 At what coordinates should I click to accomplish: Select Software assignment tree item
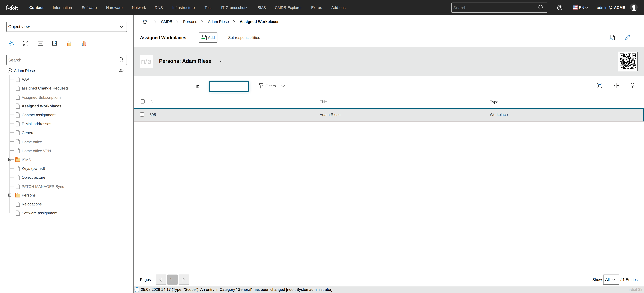tap(40, 213)
